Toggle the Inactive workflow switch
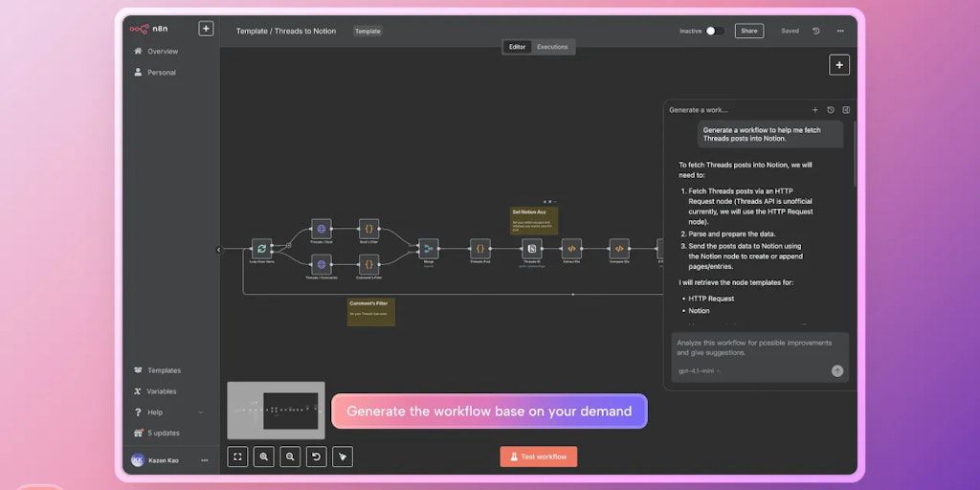Screen dimensions: 980x490 [714, 31]
